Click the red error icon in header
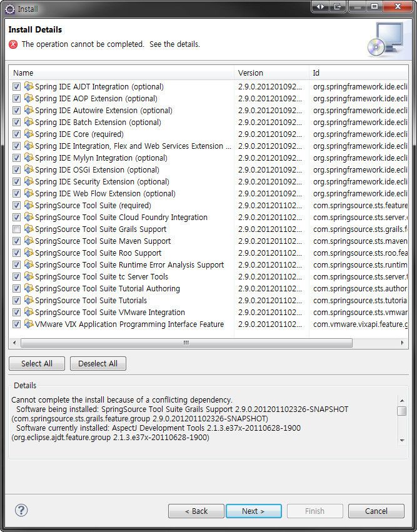The height and width of the screenshot is (532, 417). pos(13,44)
